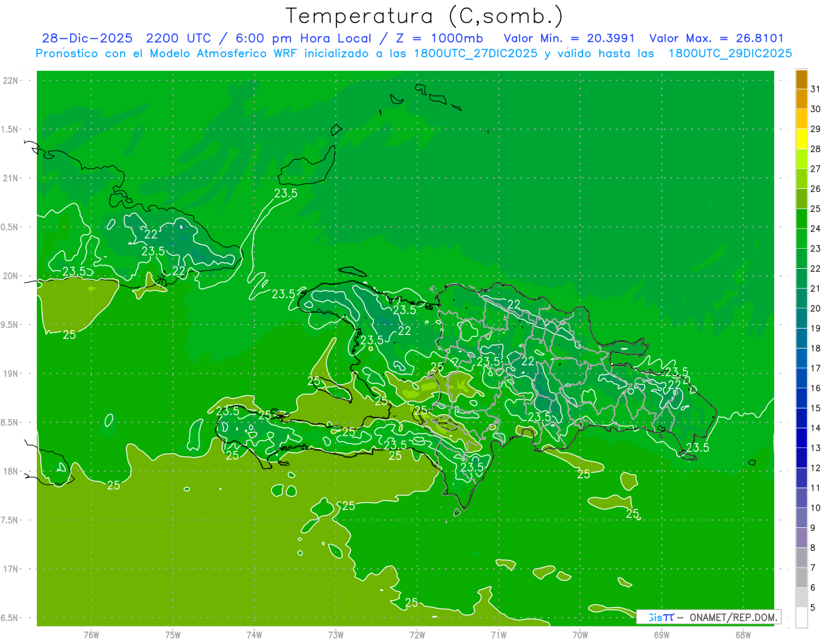Screen dimensions: 834x644
Task: Click the GisTT logo near ONAMET credit
Action: tap(661, 617)
